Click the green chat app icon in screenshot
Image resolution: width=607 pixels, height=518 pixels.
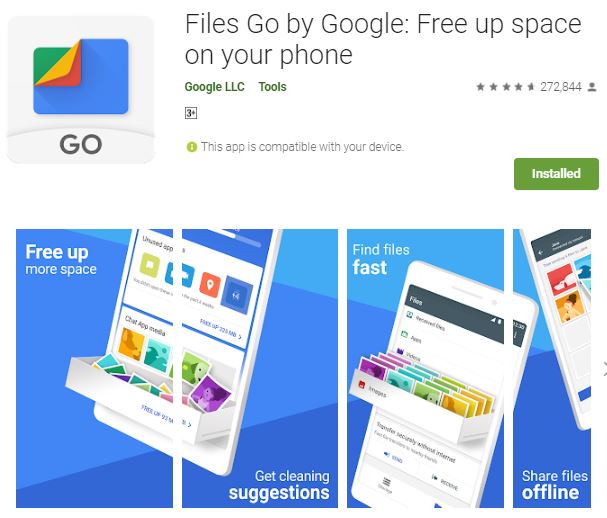(150, 265)
